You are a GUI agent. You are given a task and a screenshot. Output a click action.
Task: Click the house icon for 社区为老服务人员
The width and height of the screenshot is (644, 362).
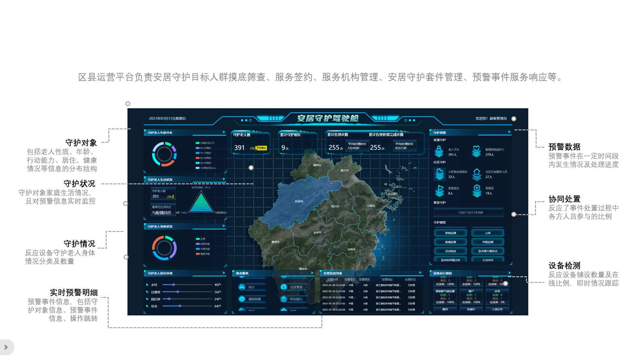[477, 174]
